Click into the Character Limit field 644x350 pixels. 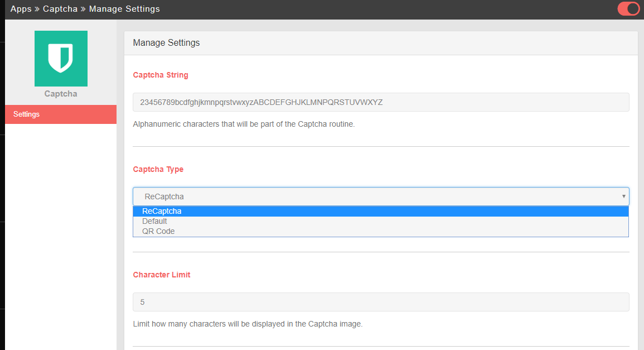381,302
